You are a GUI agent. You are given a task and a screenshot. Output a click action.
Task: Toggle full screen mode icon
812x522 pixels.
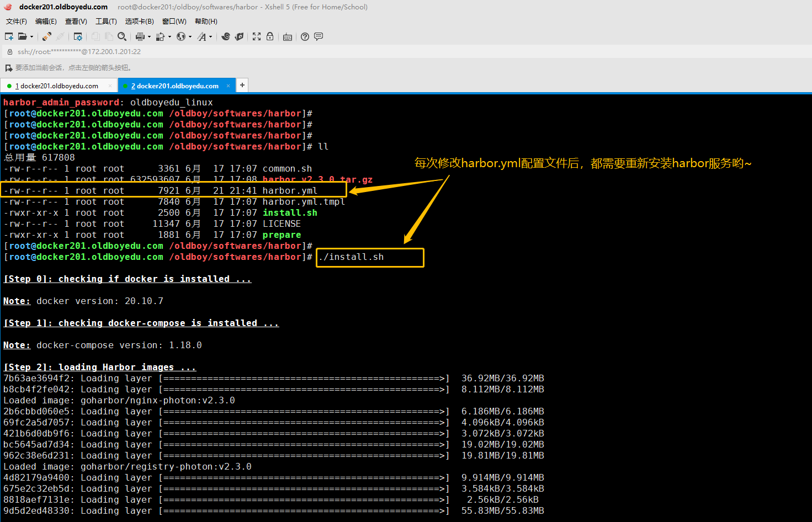(257, 36)
